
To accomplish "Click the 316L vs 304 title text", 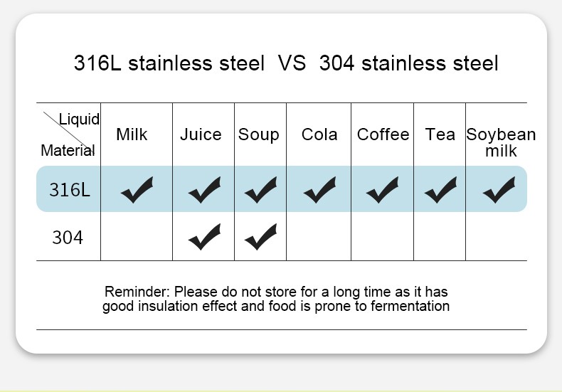I will [286, 63].
